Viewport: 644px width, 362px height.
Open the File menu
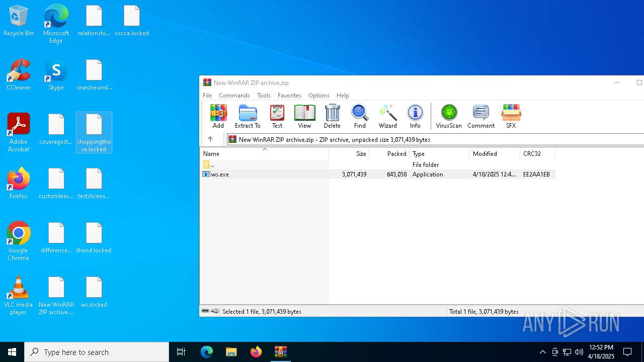[x=207, y=96]
